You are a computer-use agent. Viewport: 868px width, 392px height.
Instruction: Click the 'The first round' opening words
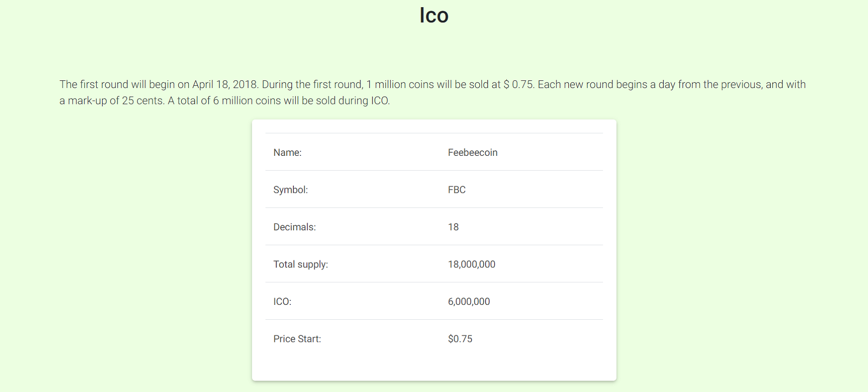click(x=94, y=84)
